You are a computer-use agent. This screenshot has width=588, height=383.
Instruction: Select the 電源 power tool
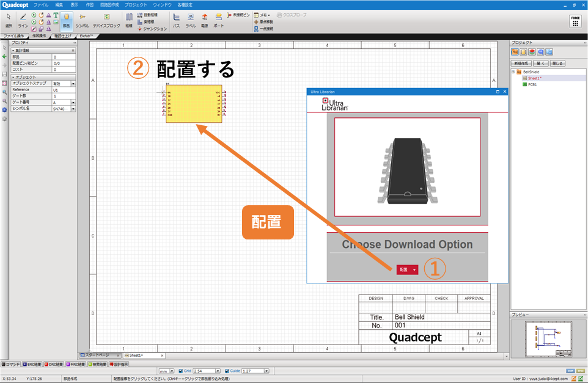pos(204,21)
